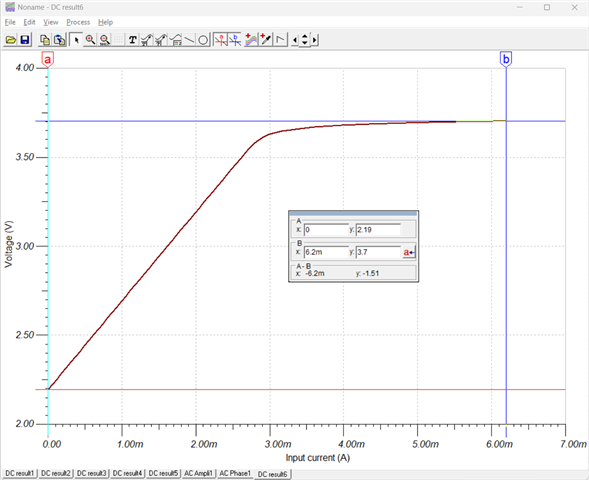
Task: Save the diagram with the floppy icon
Action: point(25,40)
